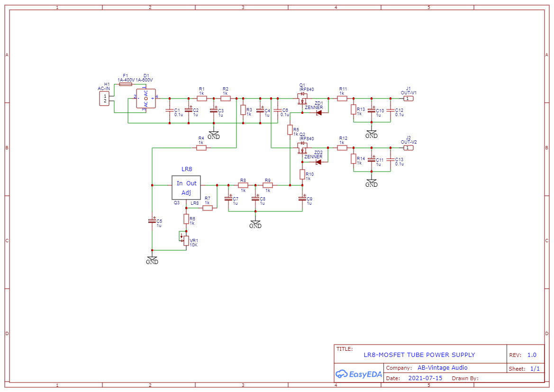This screenshot has height=392, width=554.
Task: Select the C13 capacitor symbol
Action: coord(391,159)
